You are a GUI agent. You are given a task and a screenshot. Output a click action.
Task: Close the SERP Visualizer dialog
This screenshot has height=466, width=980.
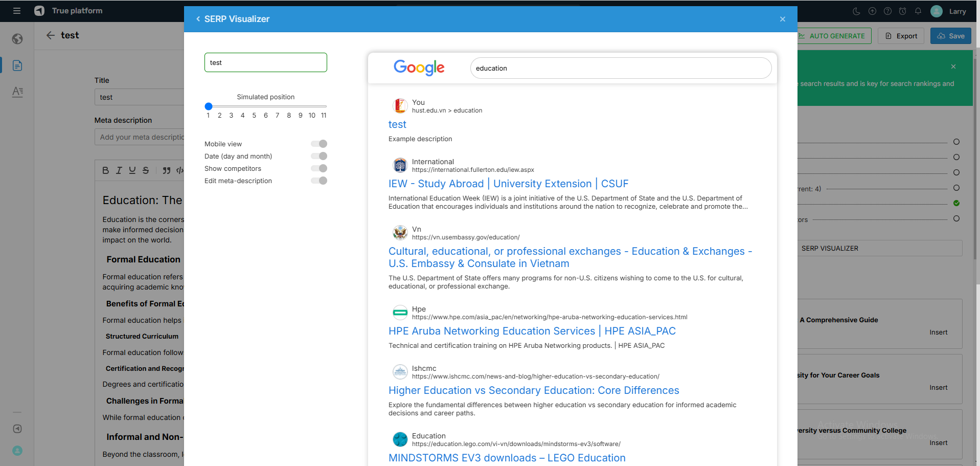coord(782,19)
